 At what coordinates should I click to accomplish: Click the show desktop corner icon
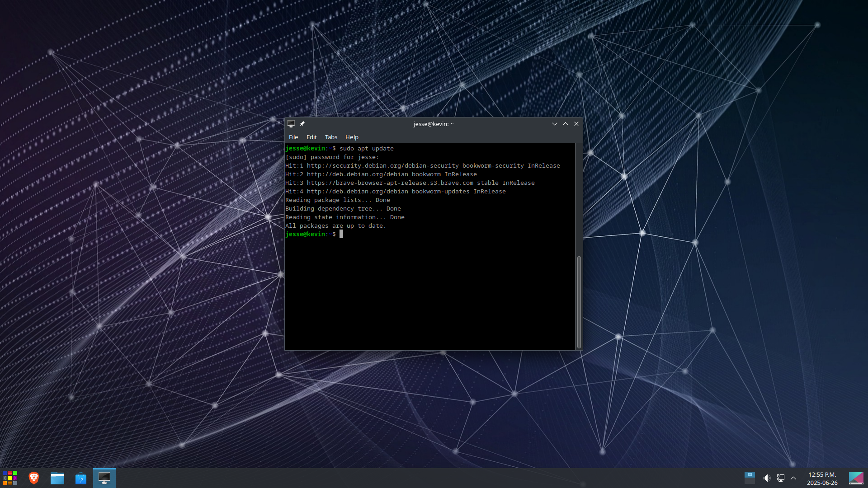click(856, 478)
